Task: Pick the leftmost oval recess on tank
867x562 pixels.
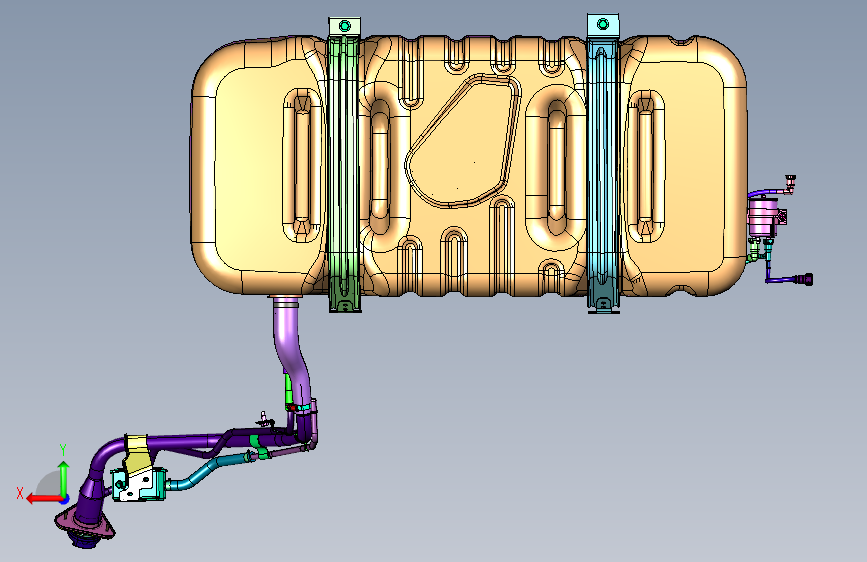Action: (302, 165)
